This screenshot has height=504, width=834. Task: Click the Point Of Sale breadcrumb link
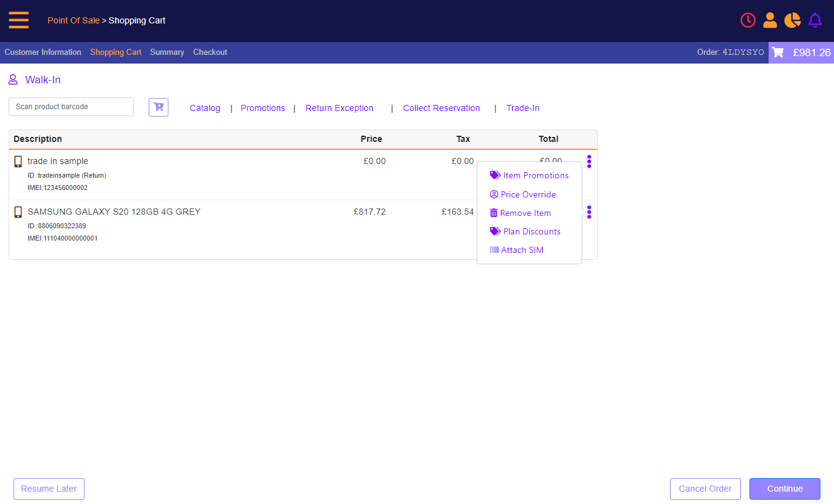tap(73, 20)
